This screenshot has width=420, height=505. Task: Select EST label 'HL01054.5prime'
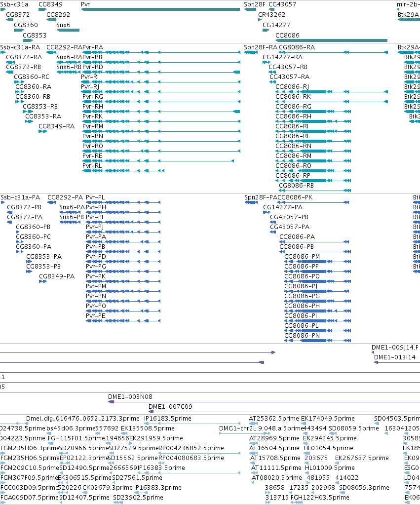click(x=328, y=448)
